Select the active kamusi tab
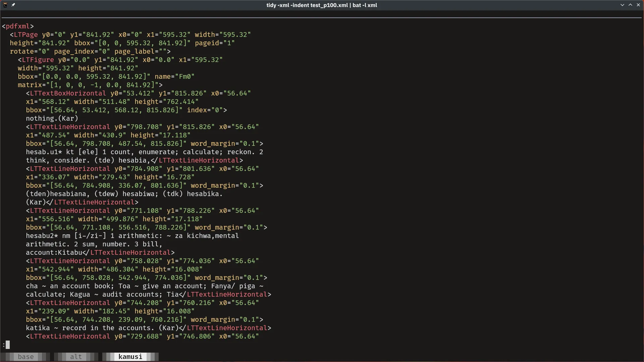Screen dimensions: 644x362 click(x=130, y=357)
